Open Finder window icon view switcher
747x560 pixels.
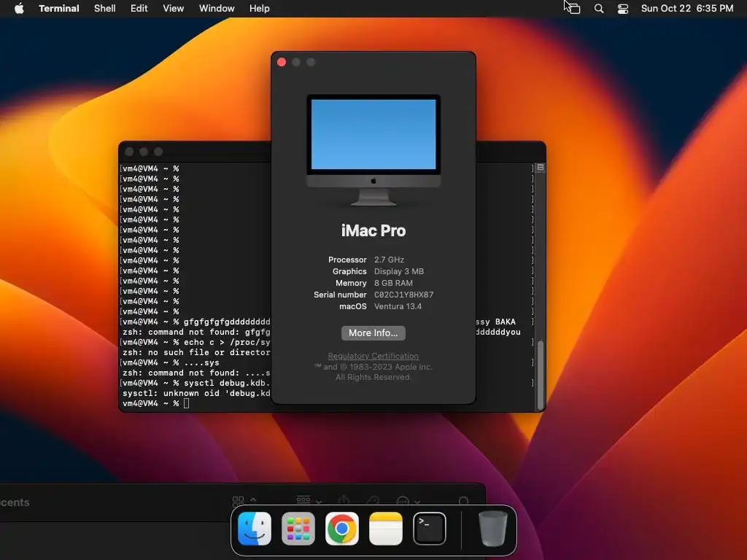coord(244,500)
